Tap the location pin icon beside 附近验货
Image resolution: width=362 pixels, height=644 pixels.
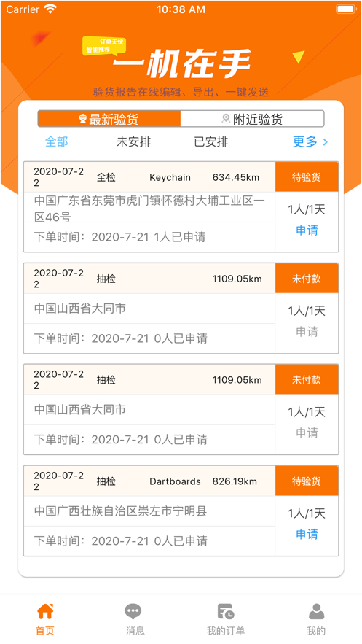226,119
